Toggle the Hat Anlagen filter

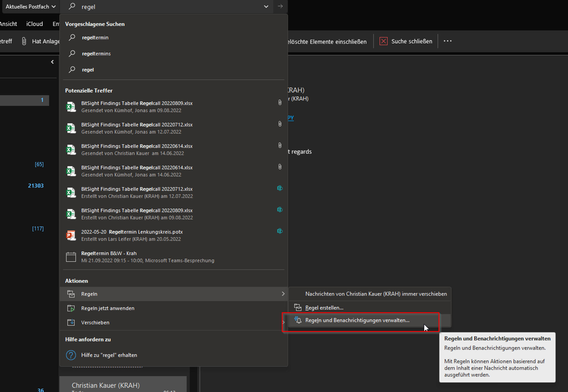(40, 41)
